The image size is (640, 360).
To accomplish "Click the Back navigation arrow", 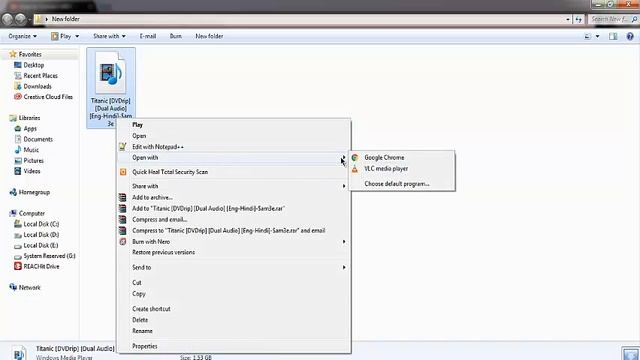I will pos(8,19).
